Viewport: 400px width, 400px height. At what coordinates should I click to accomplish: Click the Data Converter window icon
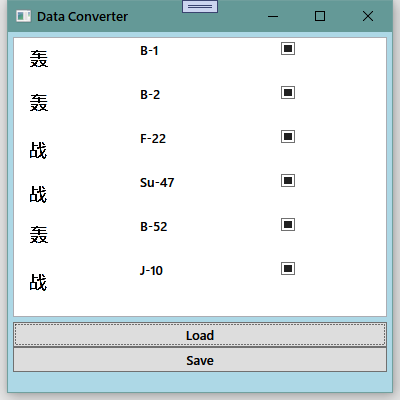coord(23,16)
